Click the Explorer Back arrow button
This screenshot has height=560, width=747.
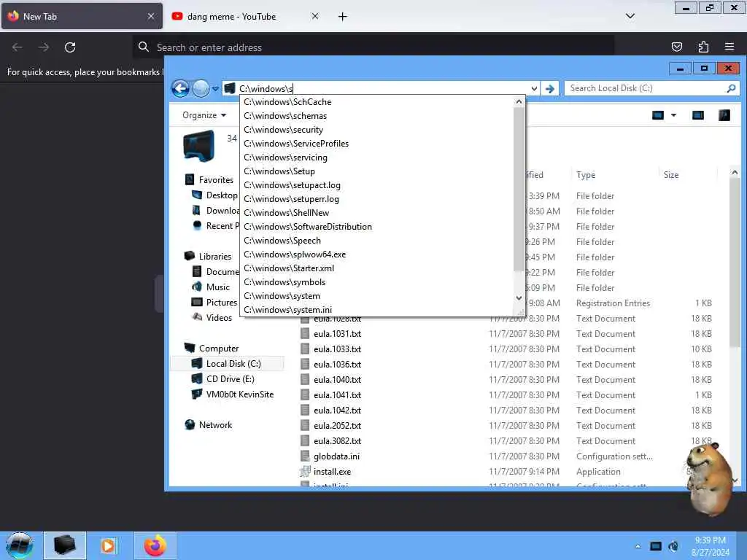(181, 88)
